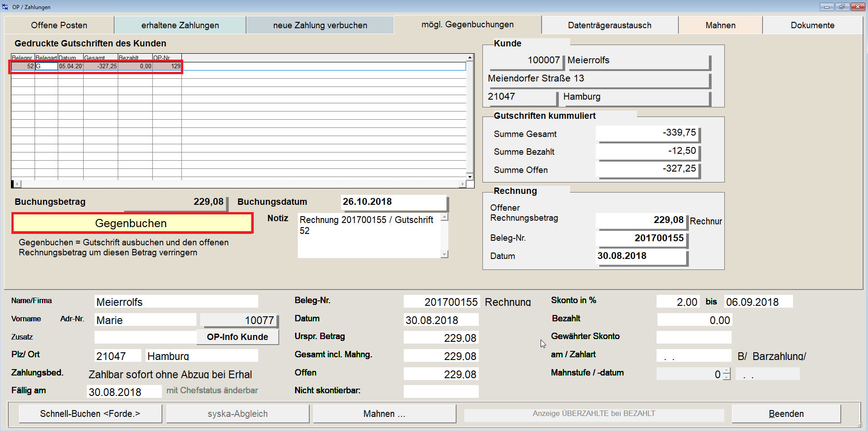Click the OP-Info Kunde button
This screenshot has height=431, width=868.
[x=237, y=337]
